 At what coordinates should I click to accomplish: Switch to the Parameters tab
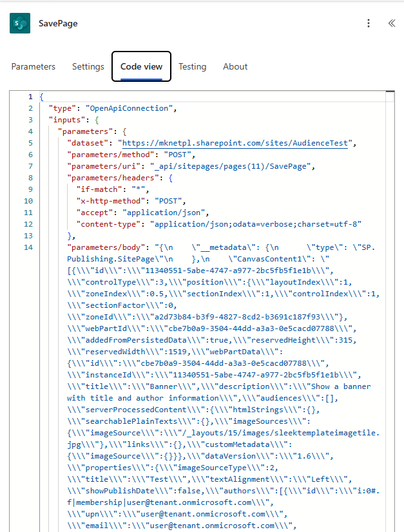pyautogui.click(x=34, y=66)
